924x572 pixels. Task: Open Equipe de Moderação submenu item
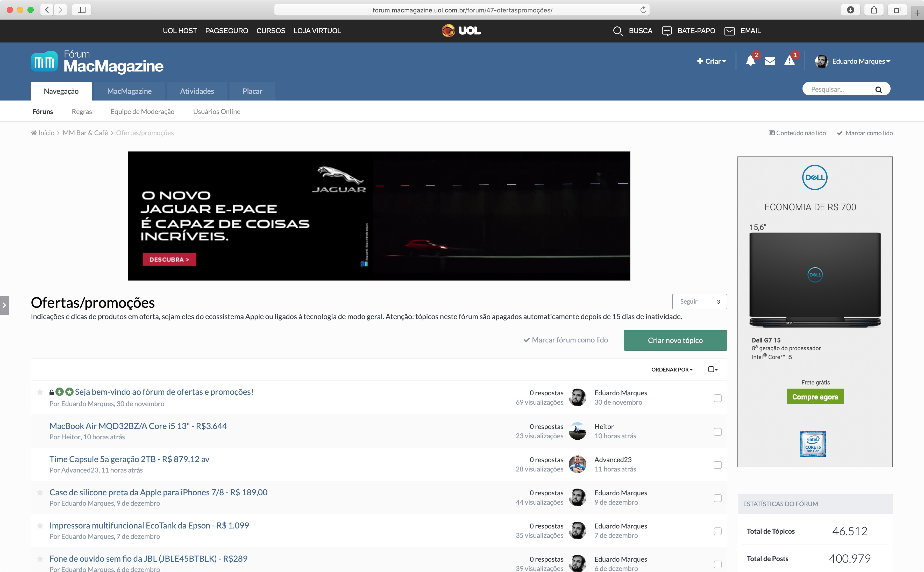(x=142, y=112)
